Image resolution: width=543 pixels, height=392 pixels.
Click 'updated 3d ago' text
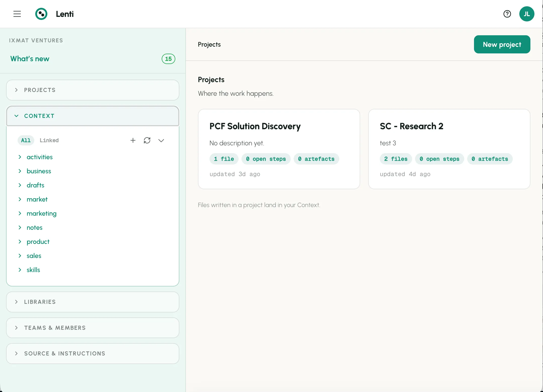coord(235,174)
